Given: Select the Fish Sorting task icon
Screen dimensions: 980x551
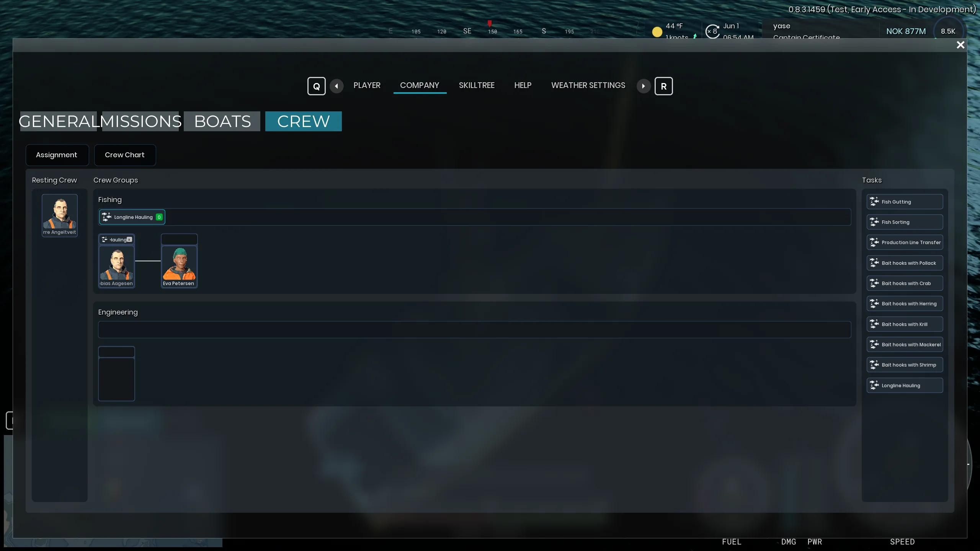Looking at the screenshot, I should click(x=874, y=222).
